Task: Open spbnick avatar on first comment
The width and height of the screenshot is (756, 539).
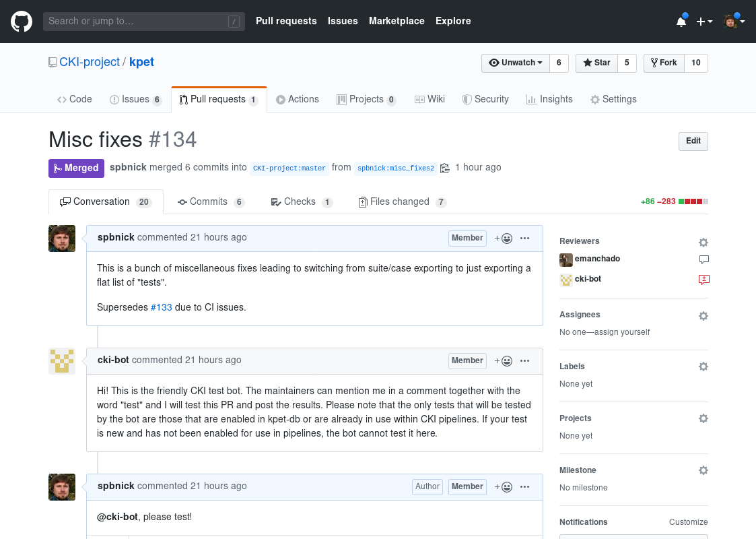Action: (62, 239)
